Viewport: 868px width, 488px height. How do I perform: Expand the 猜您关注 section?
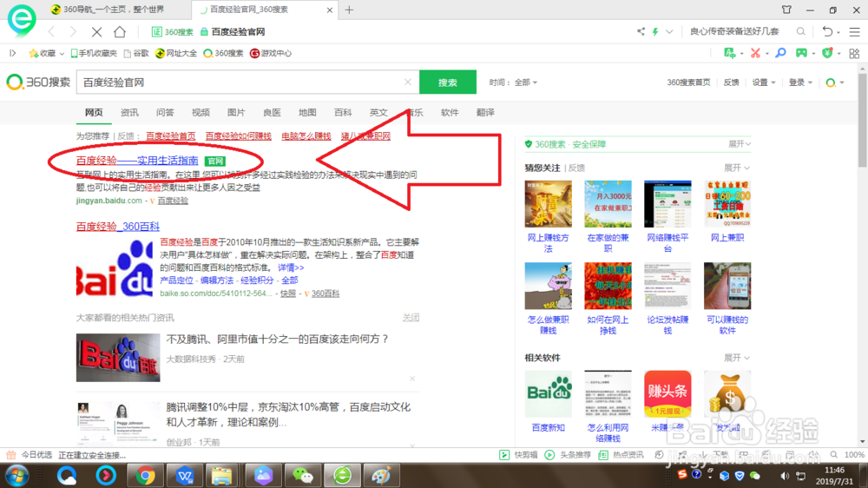[x=736, y=168]
